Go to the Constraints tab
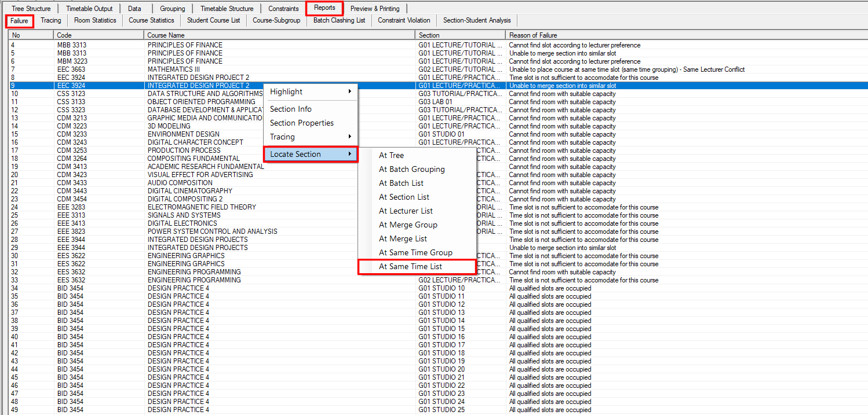 pyautogui.click(x=283, y=9)
